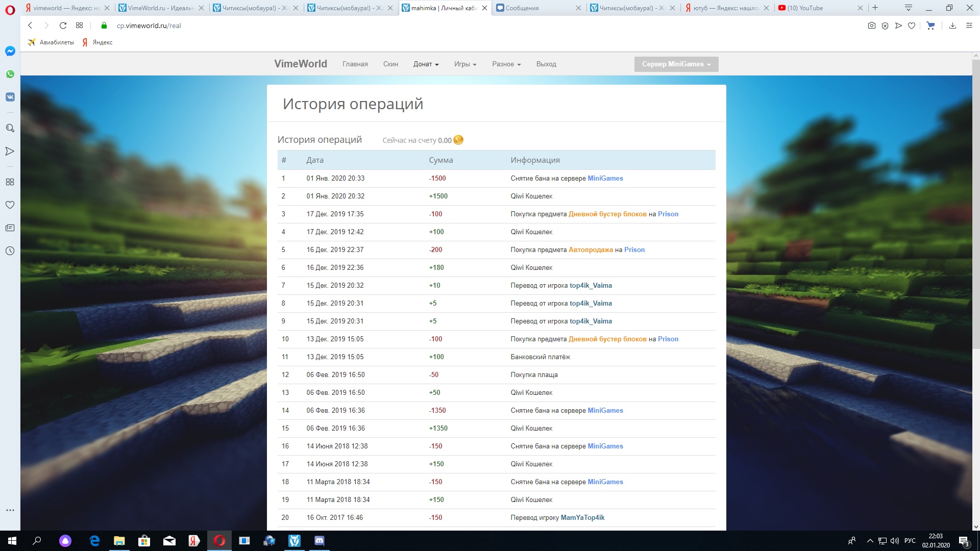Click the reload page button
Image resolution: width=980 pixels, height=551 pixels.
63,26
